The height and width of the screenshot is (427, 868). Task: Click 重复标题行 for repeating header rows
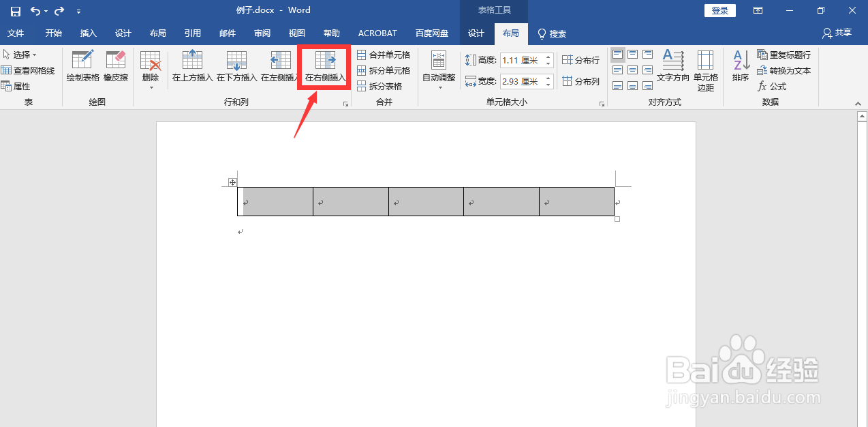pyautogui.click(x=784, y=55)
